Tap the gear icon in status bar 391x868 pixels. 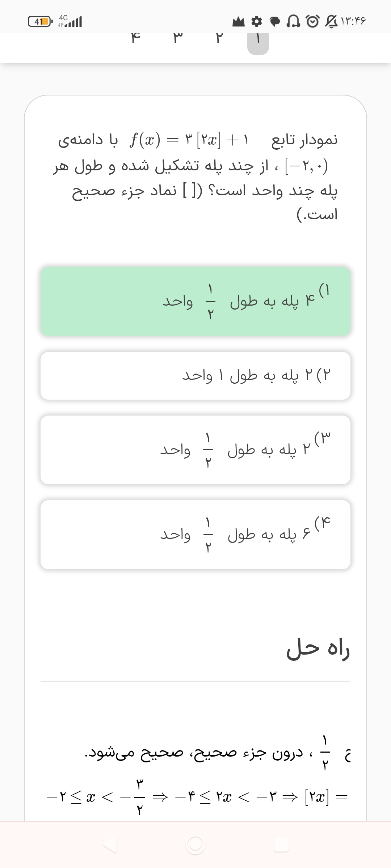pos(257,22)
